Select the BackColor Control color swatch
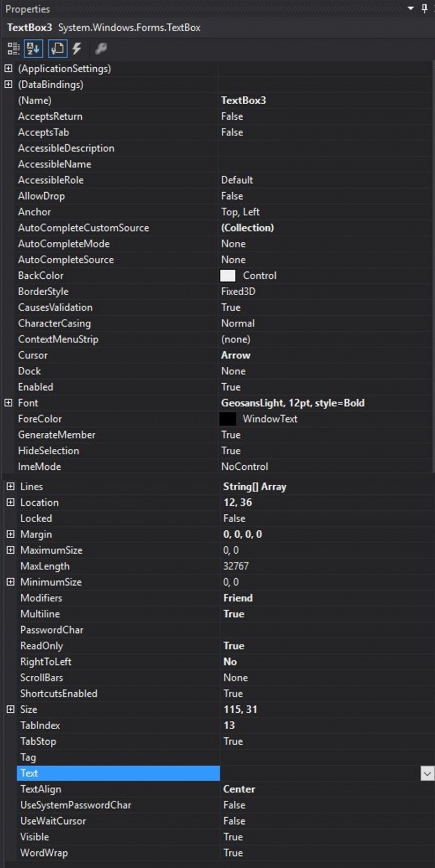This screenshot has width=435, height=868. click(x=228, y=275)
